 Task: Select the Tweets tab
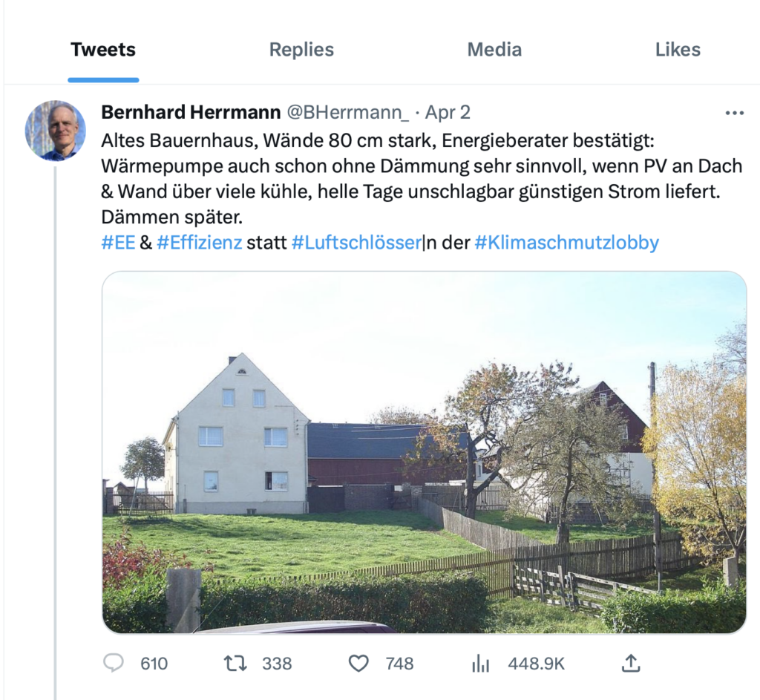[103, 50]
